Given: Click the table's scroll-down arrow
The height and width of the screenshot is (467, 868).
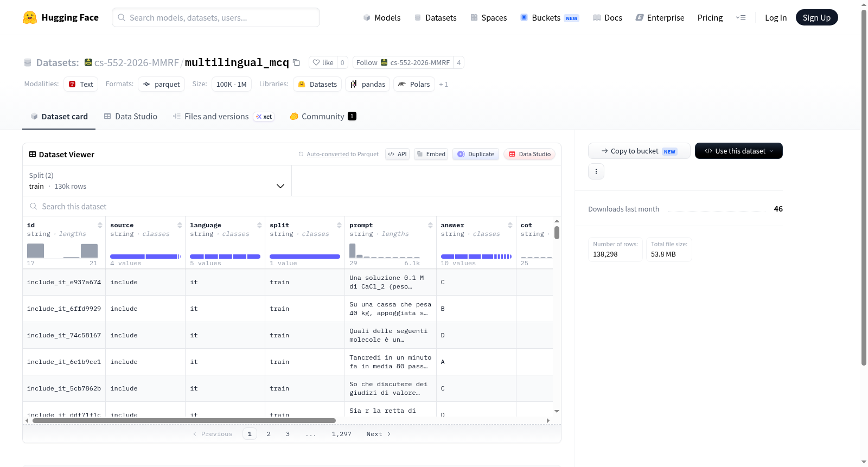Looking at the screenshot, I should tap(557, 412).
